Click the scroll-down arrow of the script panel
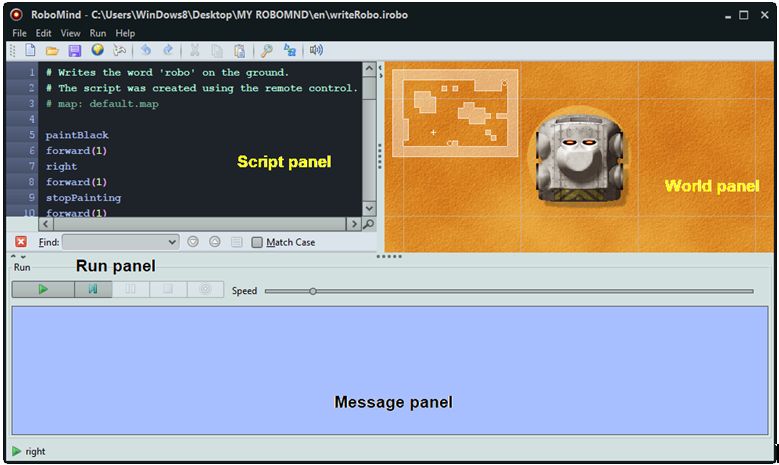 coord(369,208)
